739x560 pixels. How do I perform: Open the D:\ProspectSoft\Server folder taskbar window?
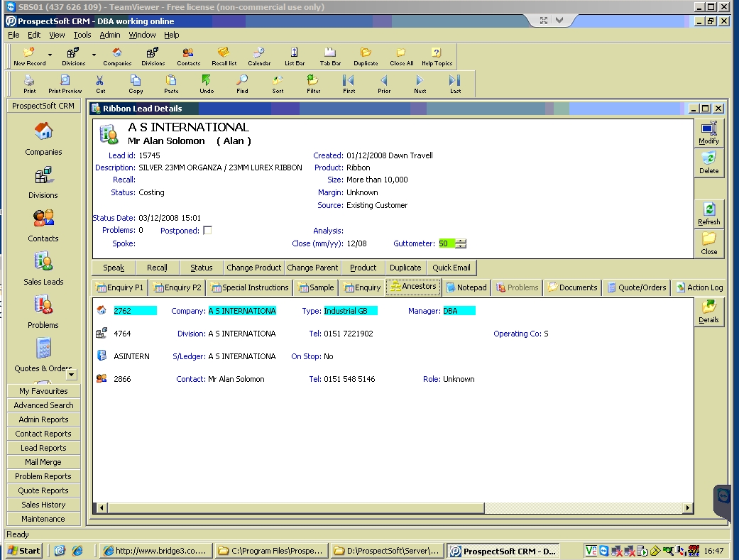[x=386, y=551]
